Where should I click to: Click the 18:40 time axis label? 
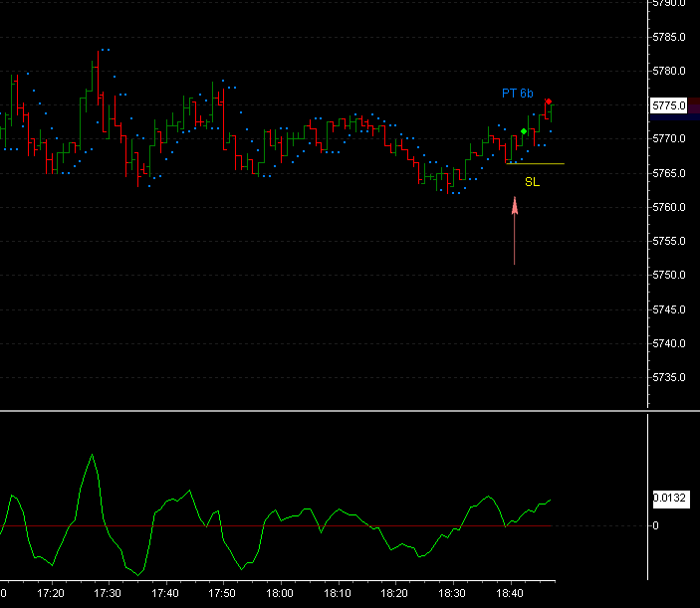click(510, 593)
